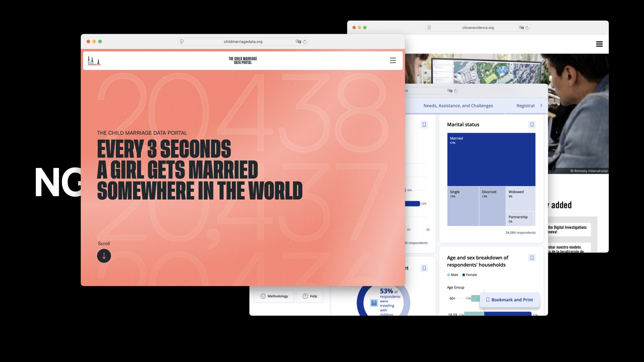Viewport: 644px width, 362px height.
Task: Expand tabs with the right chevron arrow
Action: tap(541, 106)
